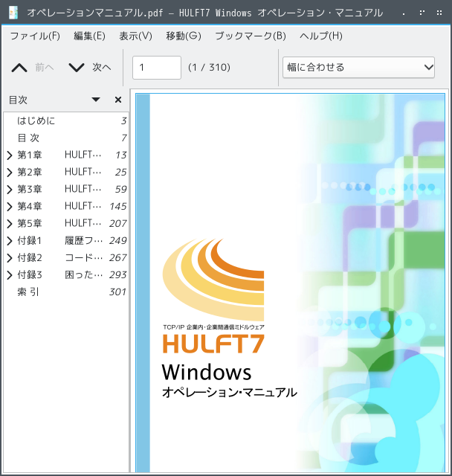Open the 目次 panel dropdown arrow
The width and height of the screenshot is (452, 476).
coord(96,100)
